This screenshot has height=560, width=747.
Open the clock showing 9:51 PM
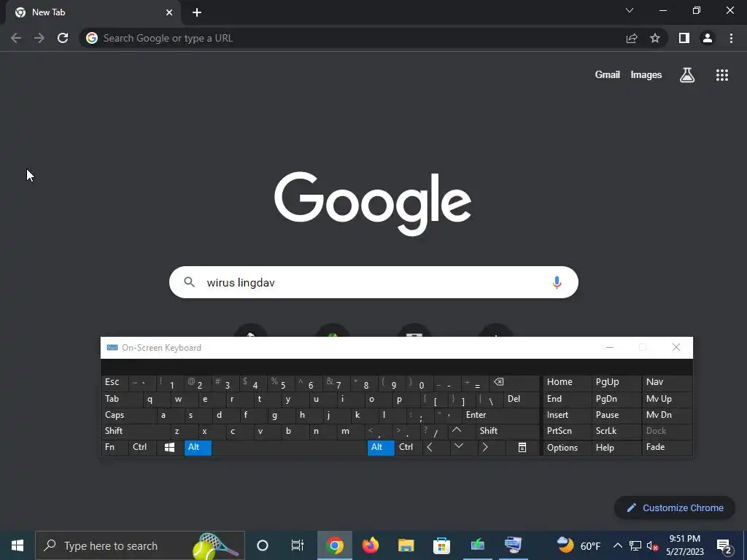coord(684,545)
